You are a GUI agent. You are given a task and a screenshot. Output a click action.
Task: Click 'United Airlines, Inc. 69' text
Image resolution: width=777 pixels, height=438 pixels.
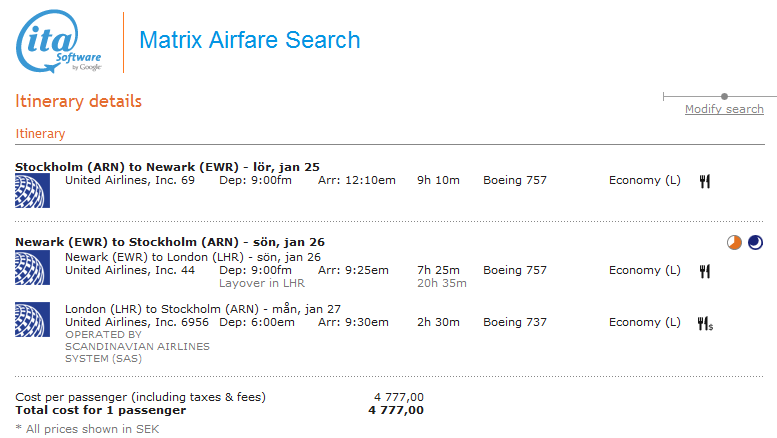click(130, 180)
